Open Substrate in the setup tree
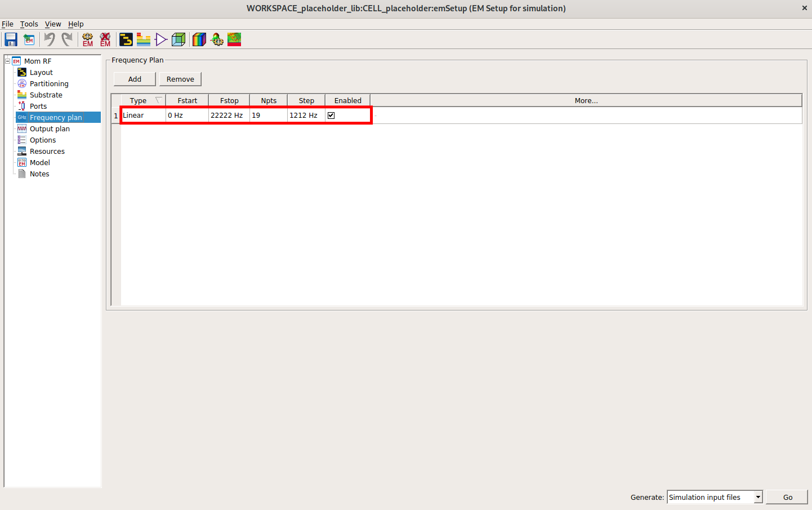This screenshot has width=812, height=510. 46,95
